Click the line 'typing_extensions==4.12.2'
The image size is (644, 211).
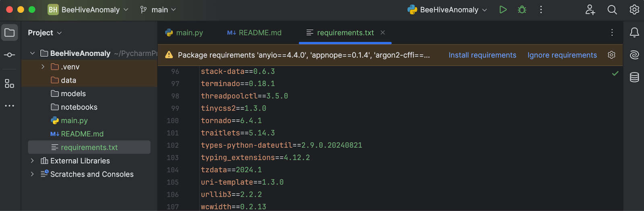[x=255, y=157]
